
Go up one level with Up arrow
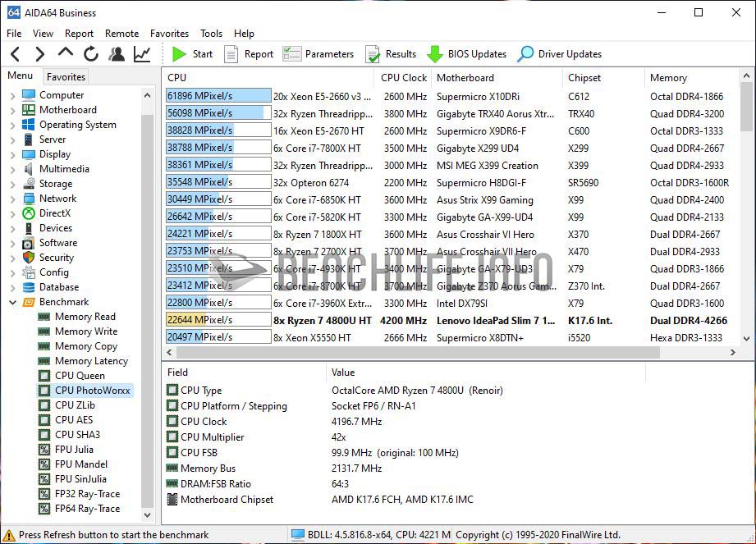[66, 53]
